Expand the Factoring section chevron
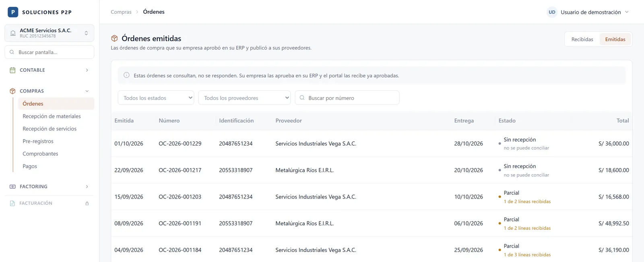 pos(87,187)
